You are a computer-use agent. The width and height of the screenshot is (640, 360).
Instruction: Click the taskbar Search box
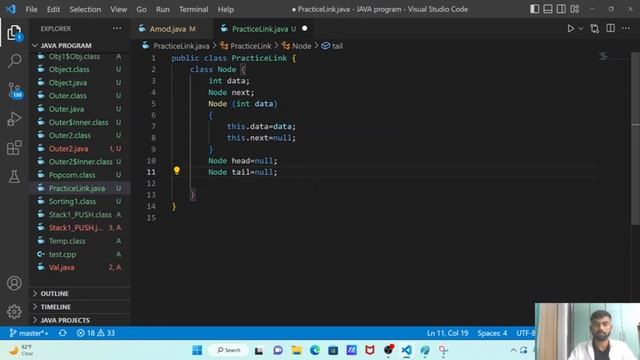point(229,350)
